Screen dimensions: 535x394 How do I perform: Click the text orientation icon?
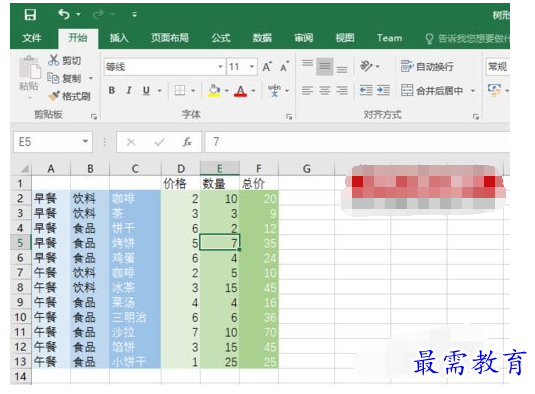[x=366, y=66]
